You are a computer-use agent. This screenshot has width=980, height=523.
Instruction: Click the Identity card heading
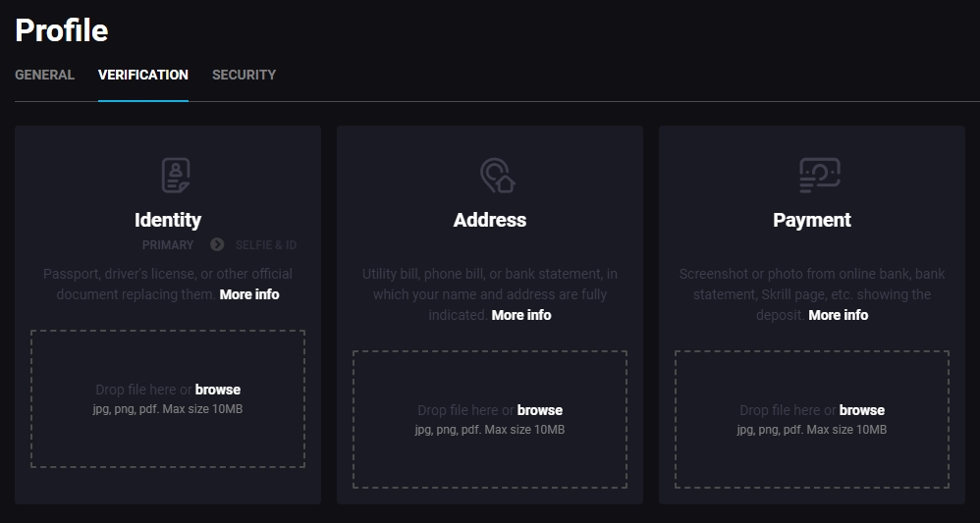(168, 220)
